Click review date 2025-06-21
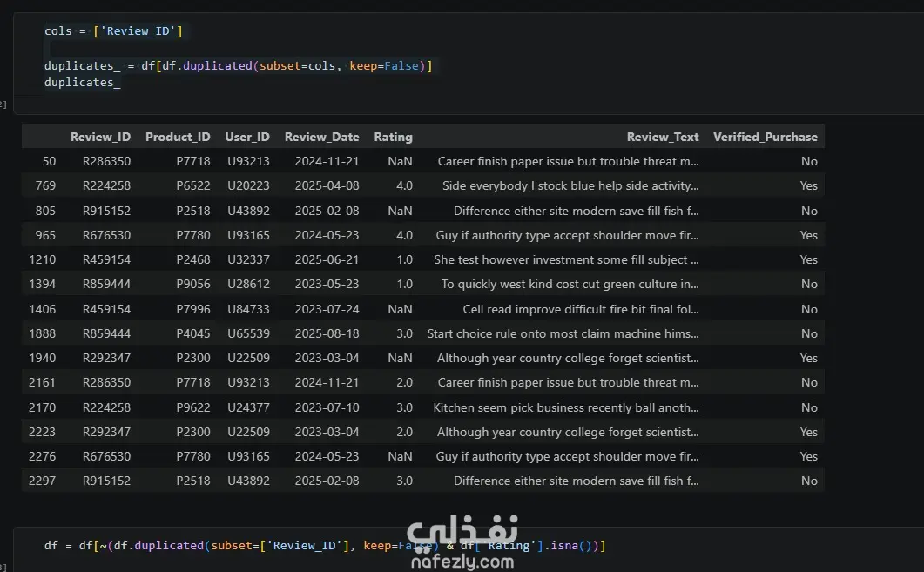This screenshot has width=924, height=572. tap(327, 259)
